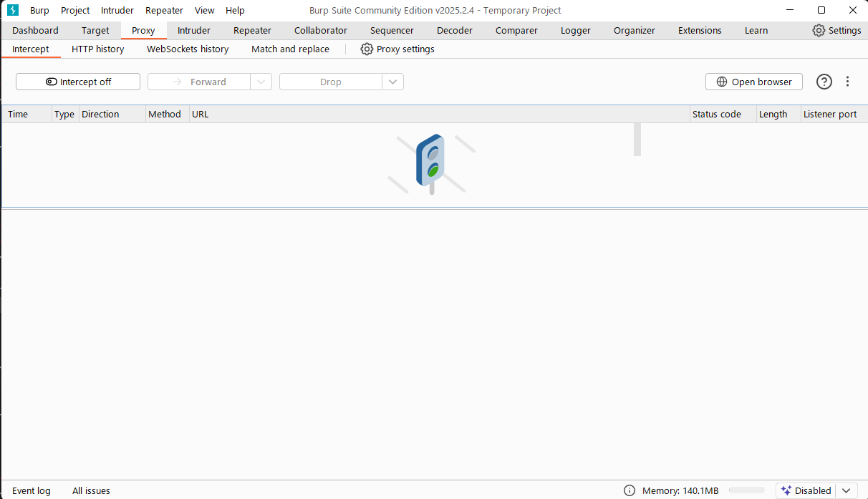Sort by the URL column header
Viewport: 868px width, 499px height.
(x=439, y=114)
